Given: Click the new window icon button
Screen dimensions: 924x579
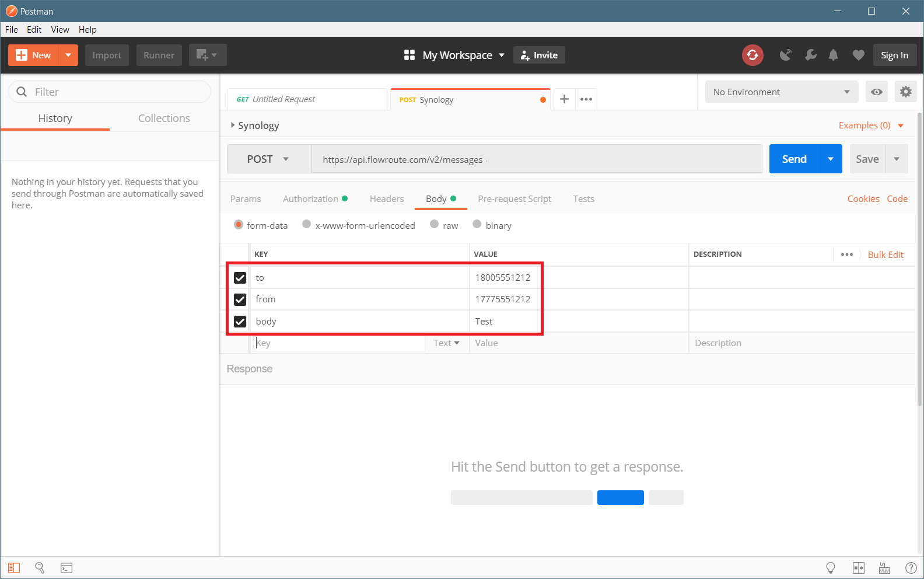Looking at the screenshot, I should (208, 55).
